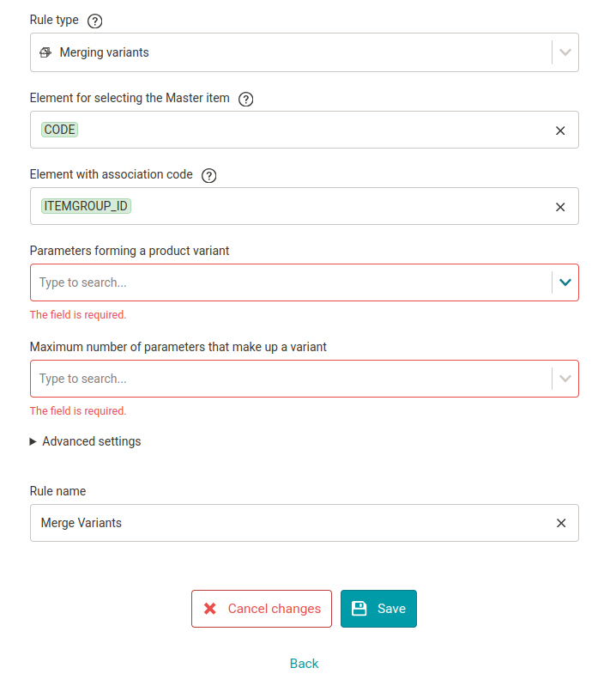The image size is (616, 674).
Task: Clear the CODE master item field
Action: point(560,131)
